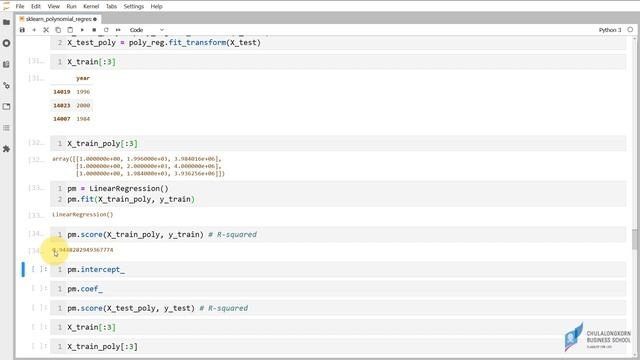Restart the kernel with the refresh icon
This screenshot has width=640, height=360.
coord(106,30)
